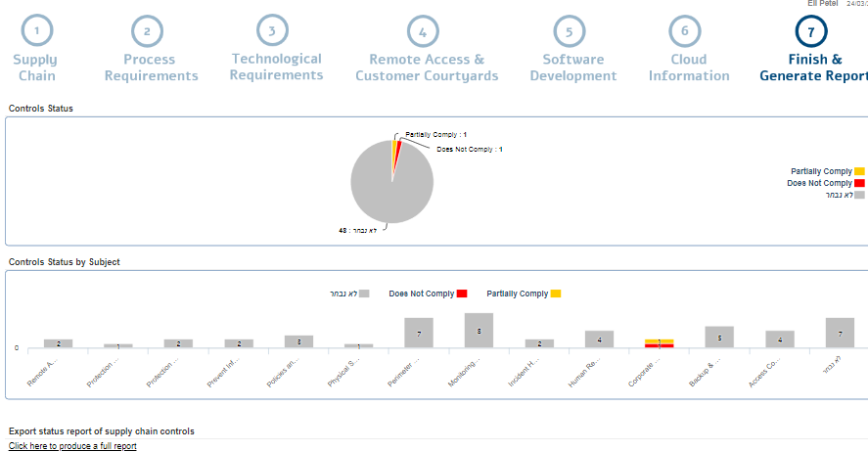Go to Software Development step
Image resolution: width=868 pixels, height=452 pixels.
(572, 68)
